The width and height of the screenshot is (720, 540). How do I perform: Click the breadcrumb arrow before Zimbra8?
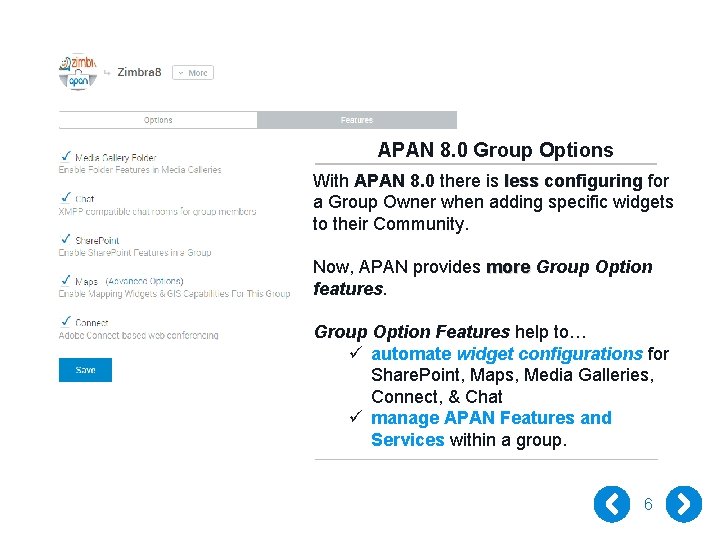click(x=107, y=73)
